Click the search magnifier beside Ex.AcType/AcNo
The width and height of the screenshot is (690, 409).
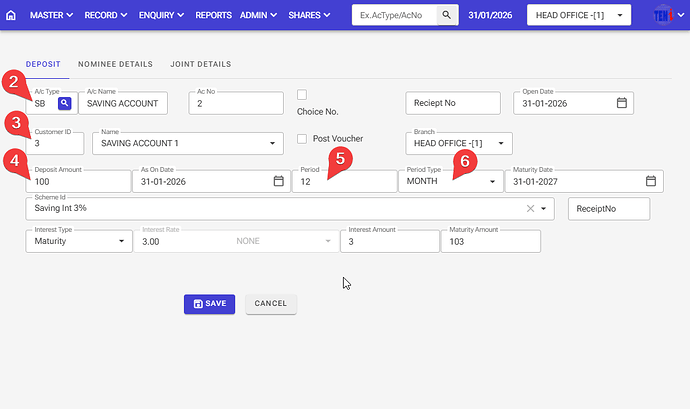[x=447, y=16]
